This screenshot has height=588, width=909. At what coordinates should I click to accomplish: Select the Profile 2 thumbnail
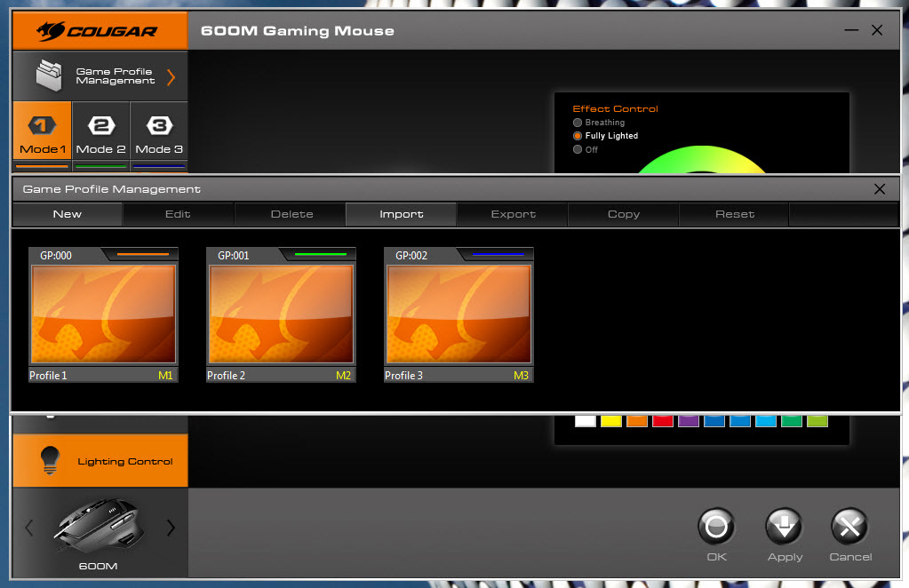click(281, 314)
